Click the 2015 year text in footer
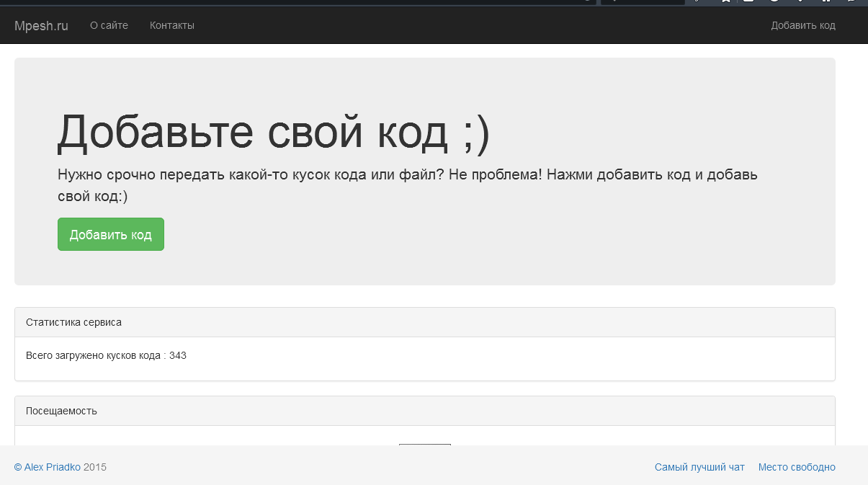 95,467
